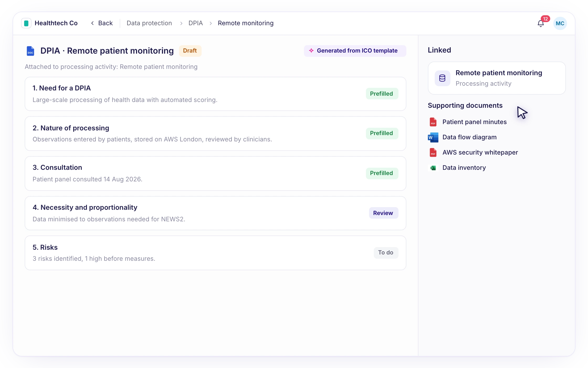This screenshot has height=368, width=588.
Task: Click 'Patient panel consulted 14 Aug 2026.' text
Action: (87, 179)
